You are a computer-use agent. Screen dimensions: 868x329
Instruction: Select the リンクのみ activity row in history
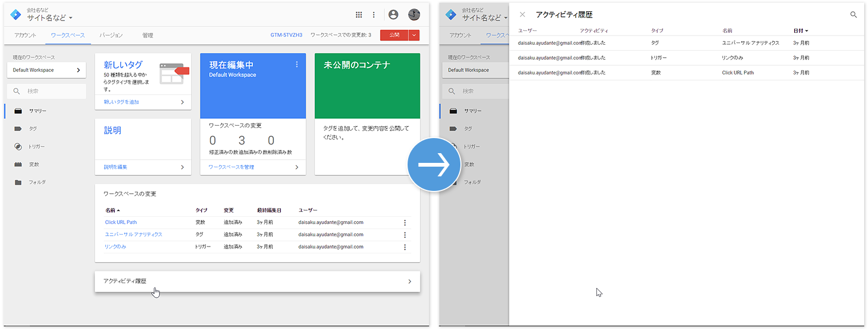pyautogui.click(x=687, y=58)
